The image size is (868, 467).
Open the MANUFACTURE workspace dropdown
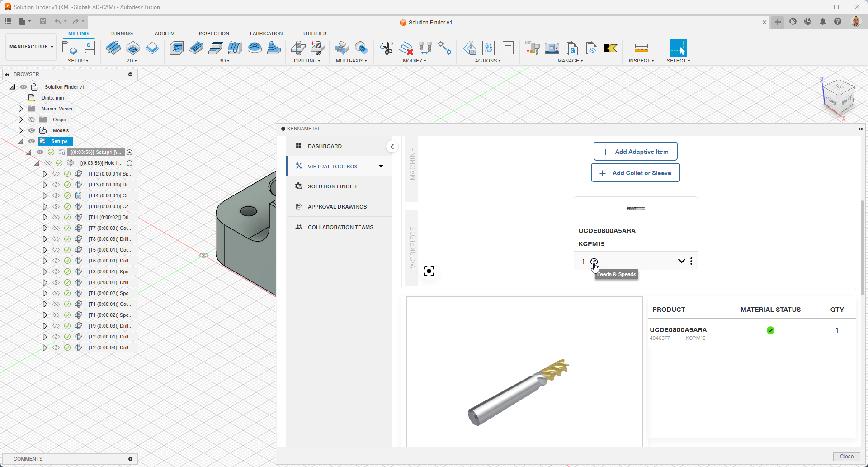31,47
